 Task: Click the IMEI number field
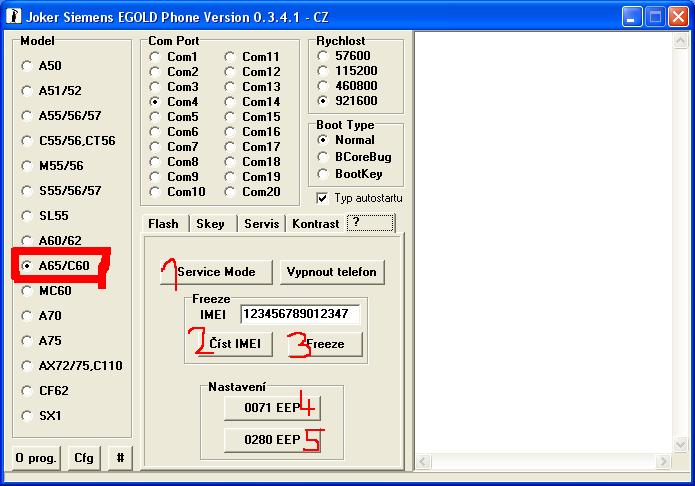[300, 314]
